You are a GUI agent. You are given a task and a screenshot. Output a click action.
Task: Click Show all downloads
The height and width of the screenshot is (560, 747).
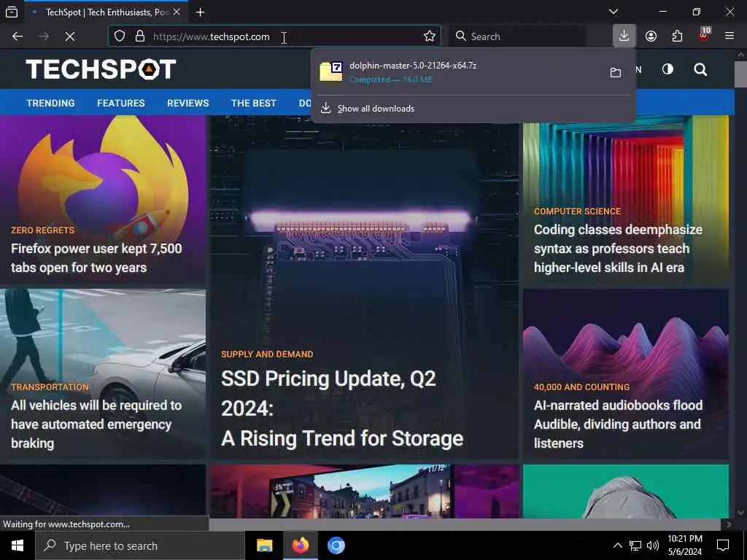pos(376,109)
